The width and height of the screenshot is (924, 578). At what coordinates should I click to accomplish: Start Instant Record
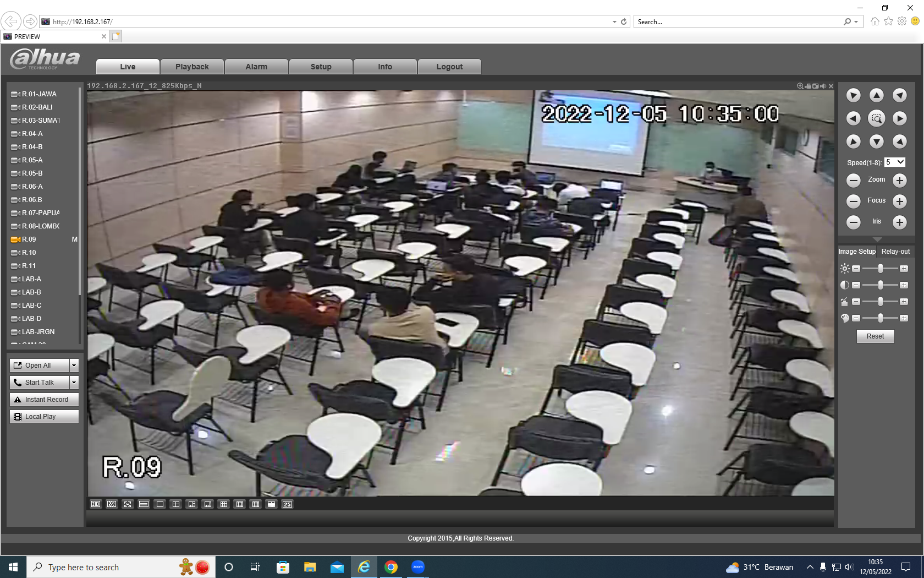pos(44,400)
